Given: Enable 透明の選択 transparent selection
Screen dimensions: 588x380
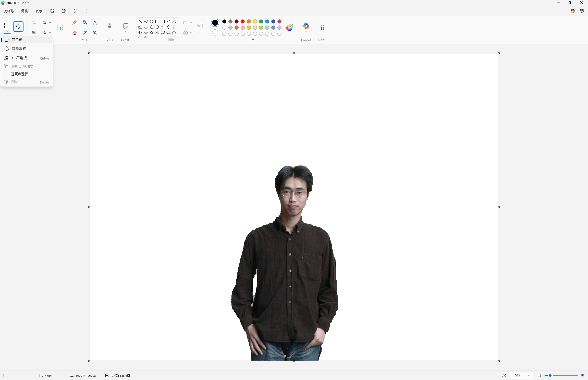Looking at the screenshot, I should tap(20, 74).
